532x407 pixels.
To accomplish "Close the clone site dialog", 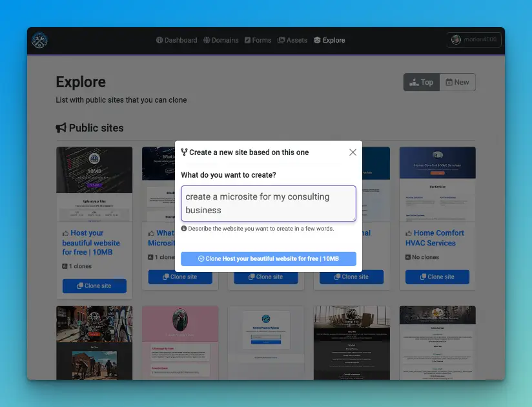I will point(353,152).
